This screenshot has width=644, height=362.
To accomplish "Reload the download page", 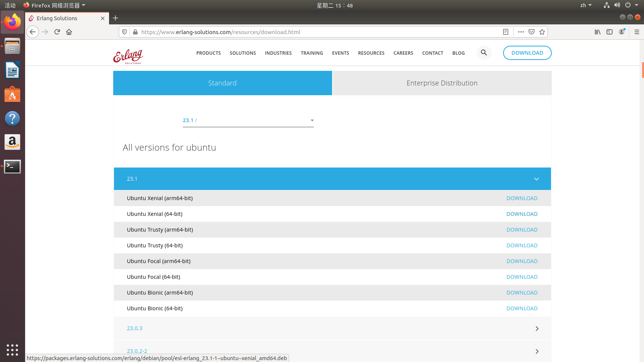I will pos(57,32).
